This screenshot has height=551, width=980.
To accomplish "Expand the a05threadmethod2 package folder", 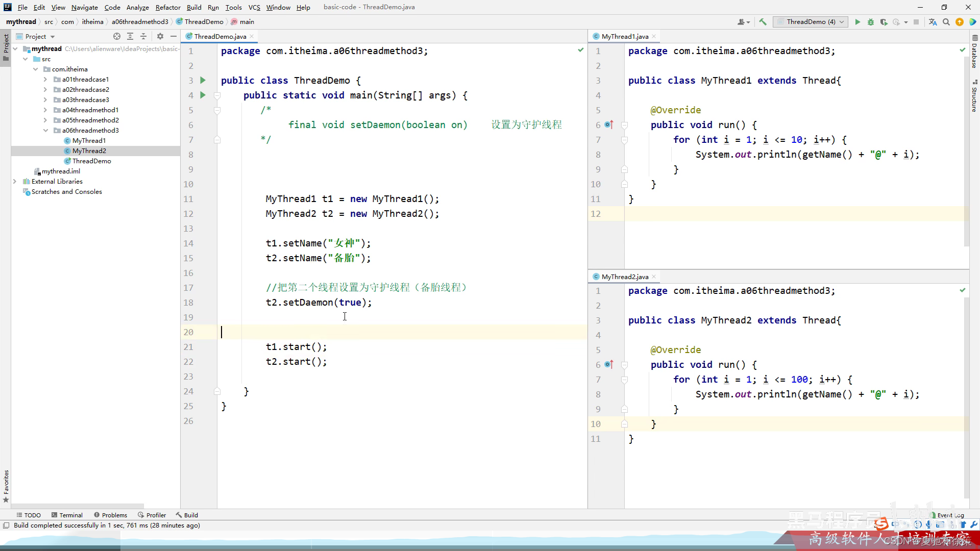I will click(x=45, y=120).
